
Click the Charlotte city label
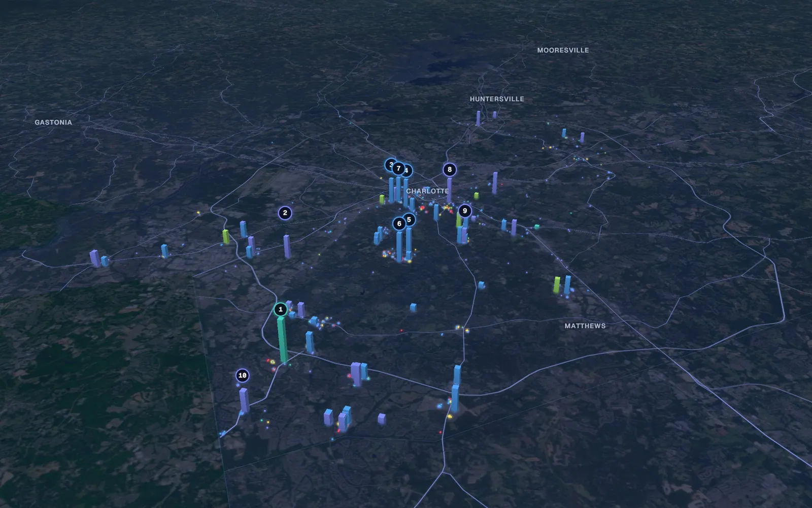coord(427,191)
